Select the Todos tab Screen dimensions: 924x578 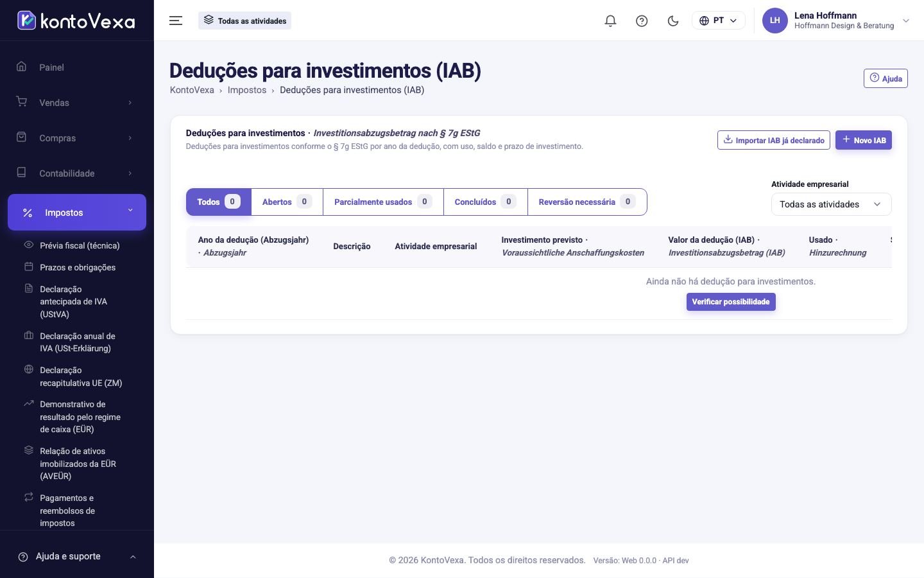click(x=218, y=202)
